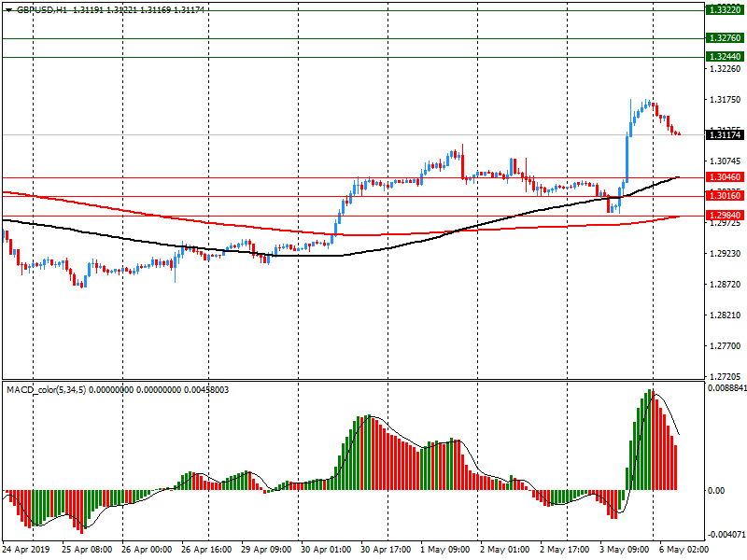The height and width of the screenshot is (560, 747).
Task: Click the MACD_color(5,34,5) indicator label
Action: pos(46,388)
